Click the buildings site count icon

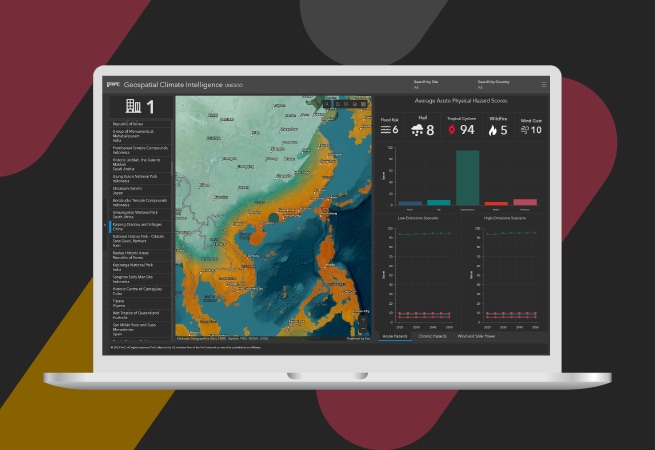[131, 106]
